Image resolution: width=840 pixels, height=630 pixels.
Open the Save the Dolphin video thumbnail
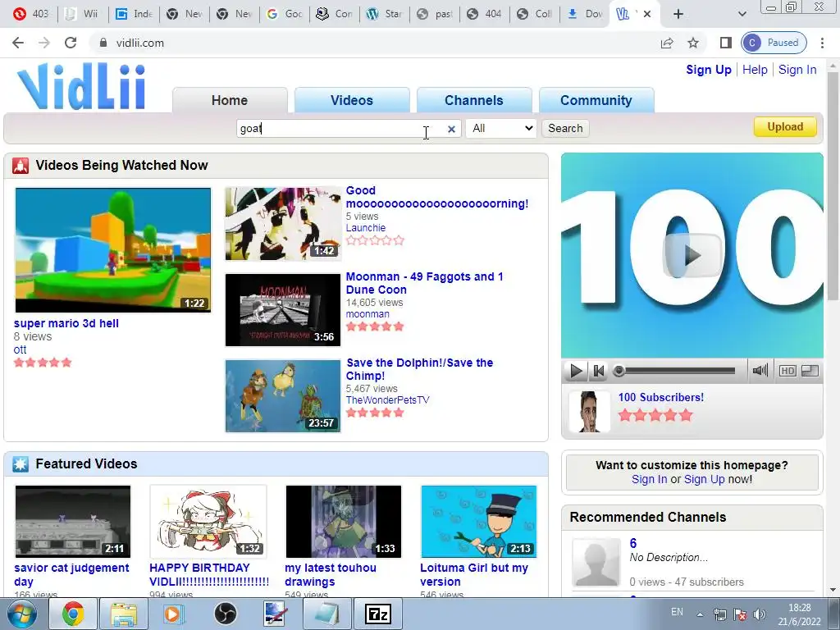[282, 396]
